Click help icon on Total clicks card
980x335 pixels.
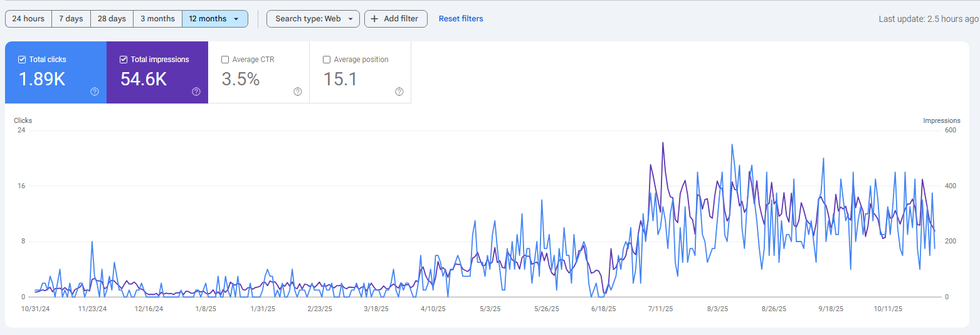coord(95,92)
